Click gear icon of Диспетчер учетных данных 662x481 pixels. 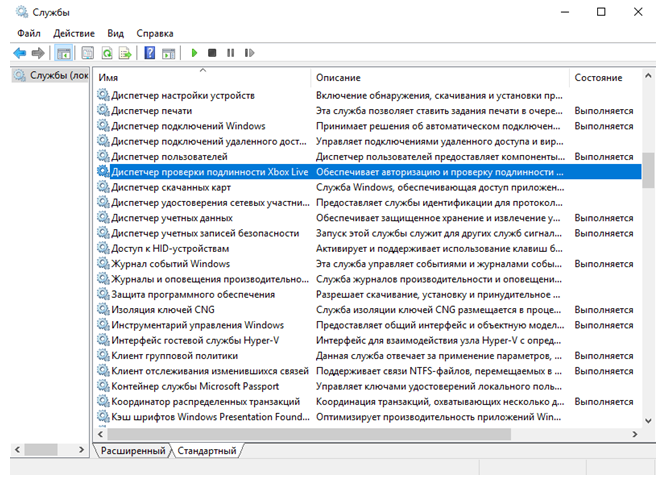click(x=103, y=217)
